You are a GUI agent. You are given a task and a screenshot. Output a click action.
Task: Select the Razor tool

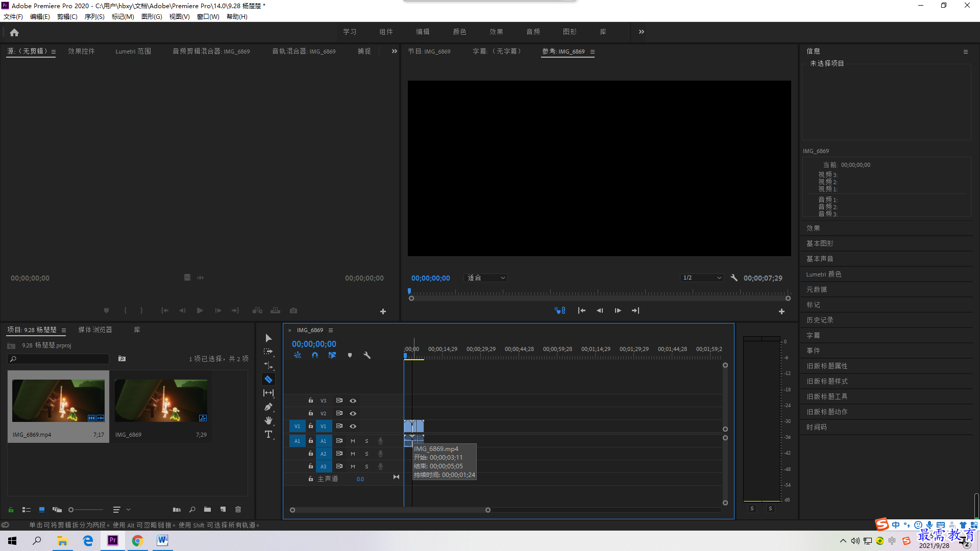coord(268,379)
